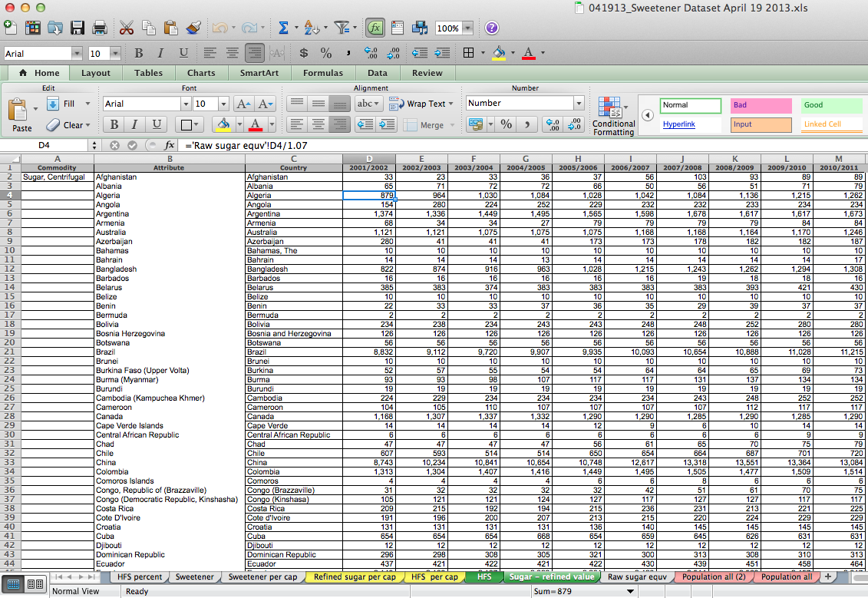Click the formatting bar yellow fill color
The height and width of the screenshot is (598, 868).
click(x=499, y=53)
